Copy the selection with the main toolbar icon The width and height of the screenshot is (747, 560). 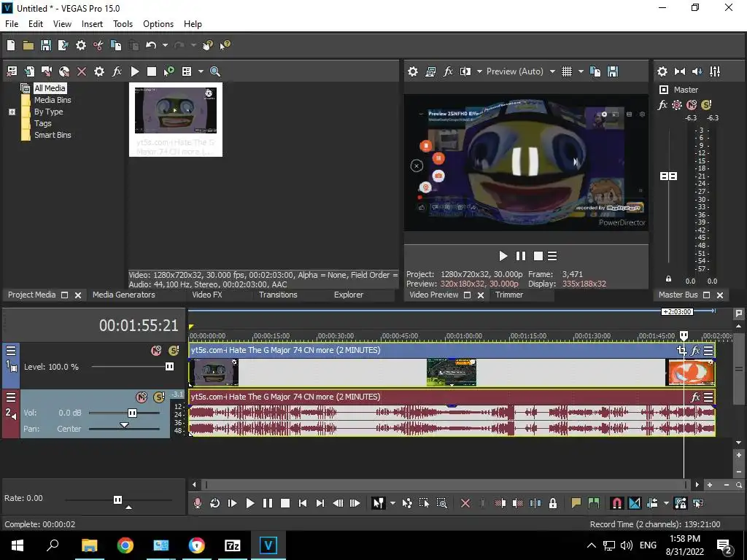[116, 45]
